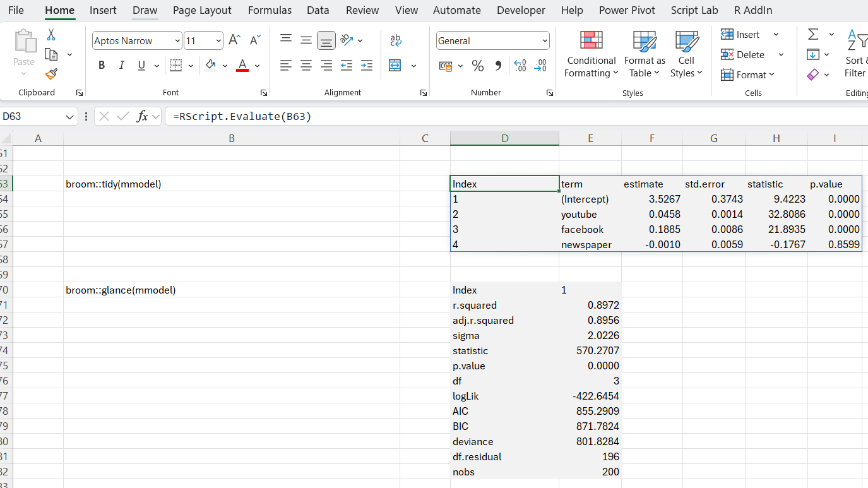This screenshot has width=868, height=488.
Task: Click the Orientation text angle icon
Action: pyautogui.click(x=347, y=40)
